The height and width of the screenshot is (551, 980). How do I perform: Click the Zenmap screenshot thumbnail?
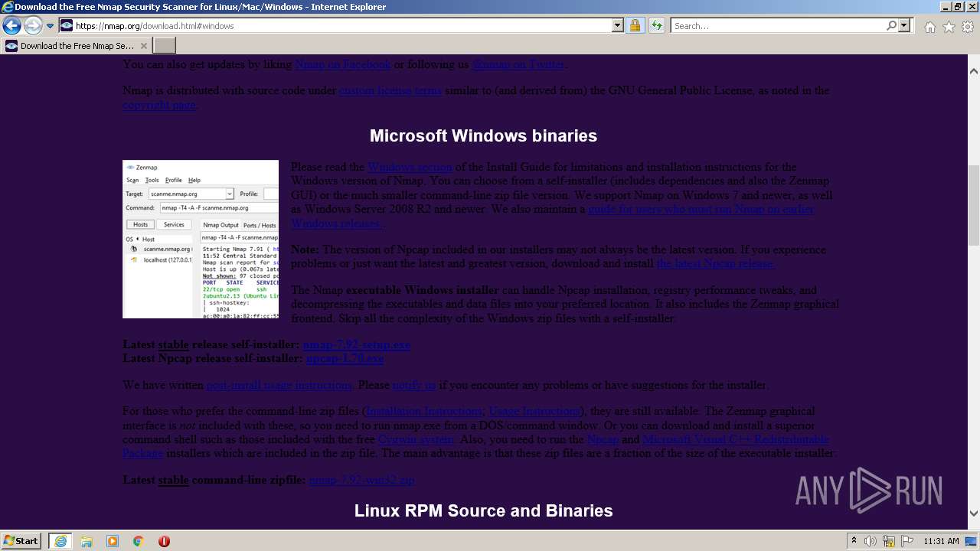click(x=201, y=239)
